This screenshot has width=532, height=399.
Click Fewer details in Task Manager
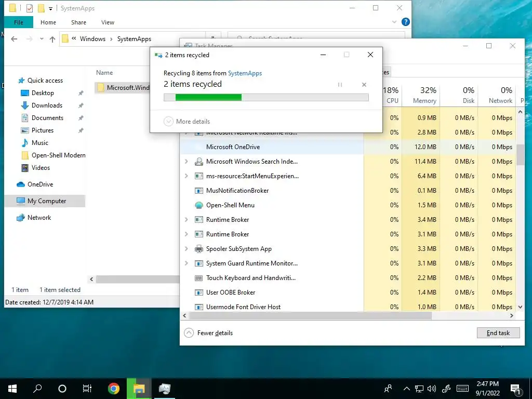(x=208, y=333)
